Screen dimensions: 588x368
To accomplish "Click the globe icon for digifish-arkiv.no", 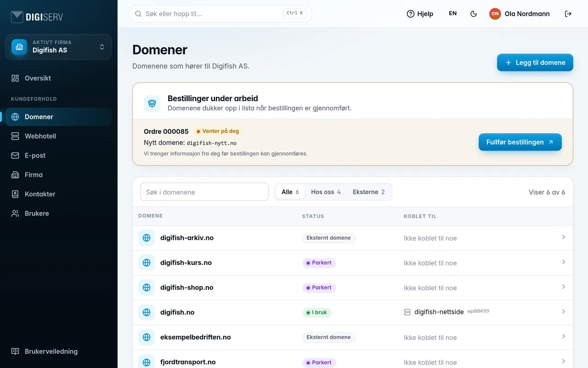I will (x=147, y=238).
